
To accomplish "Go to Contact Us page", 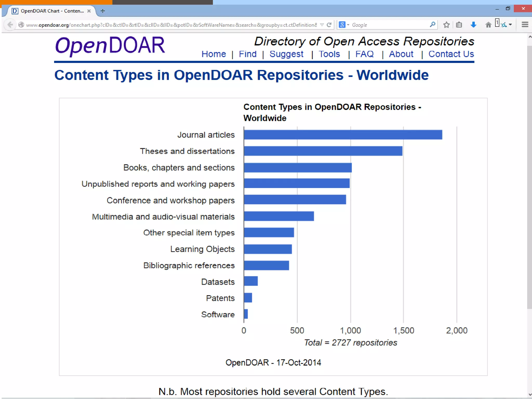I will (451, 54).
